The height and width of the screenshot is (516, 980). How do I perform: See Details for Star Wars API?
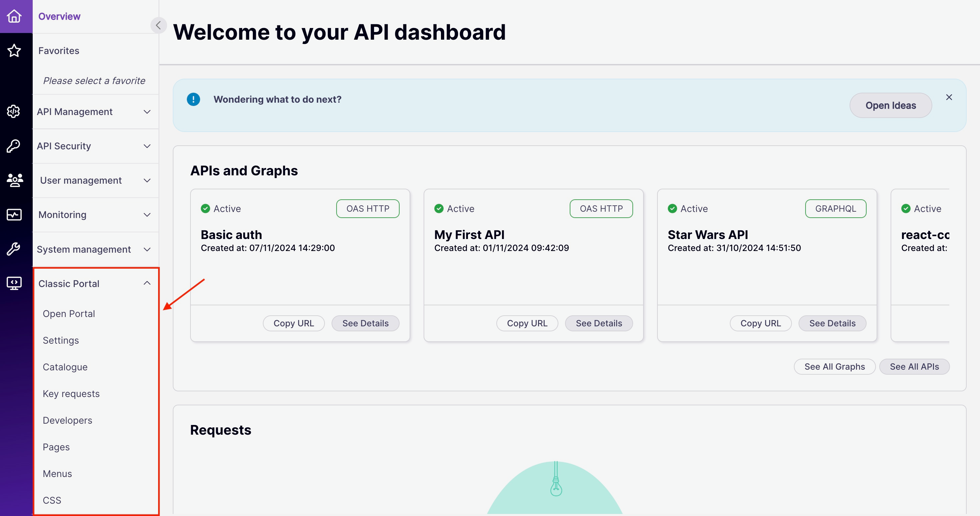click(832, 323)
